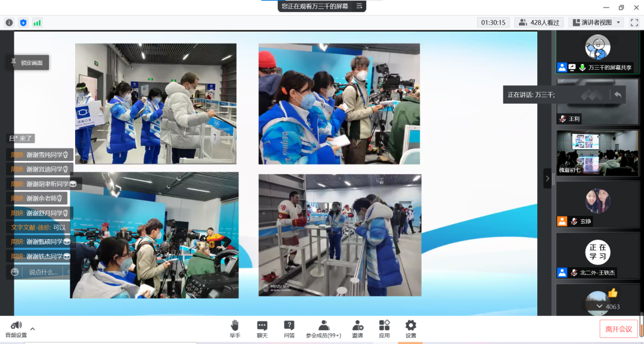
Task: Check the green network signal indicator
Action: click(x=37, y=23)
